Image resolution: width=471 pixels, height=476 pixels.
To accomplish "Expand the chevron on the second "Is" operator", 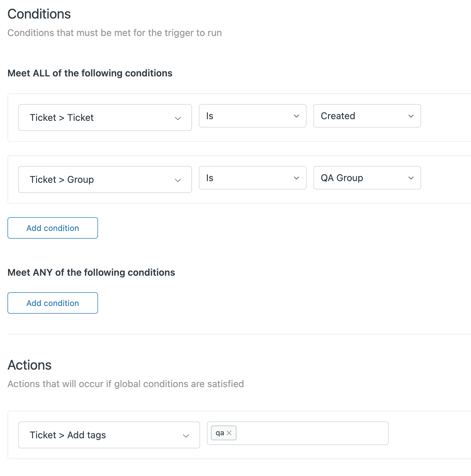I will (x=296, y=178).
